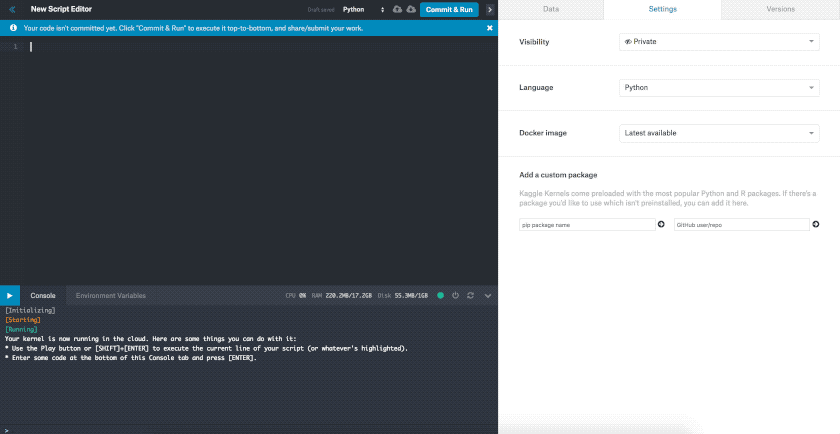Screen dimensions: 840x434
Task: Collapse the side panel with arrow button
Action: tap(490, 10)
